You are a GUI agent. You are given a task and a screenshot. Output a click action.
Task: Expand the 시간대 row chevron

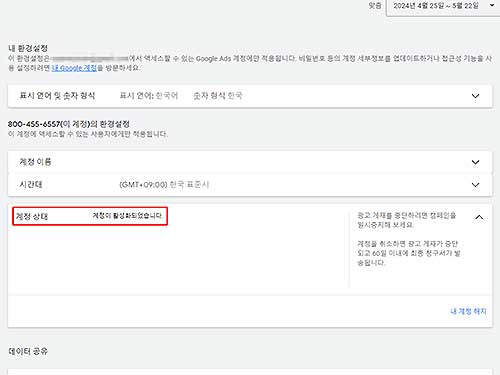point(475,185)
